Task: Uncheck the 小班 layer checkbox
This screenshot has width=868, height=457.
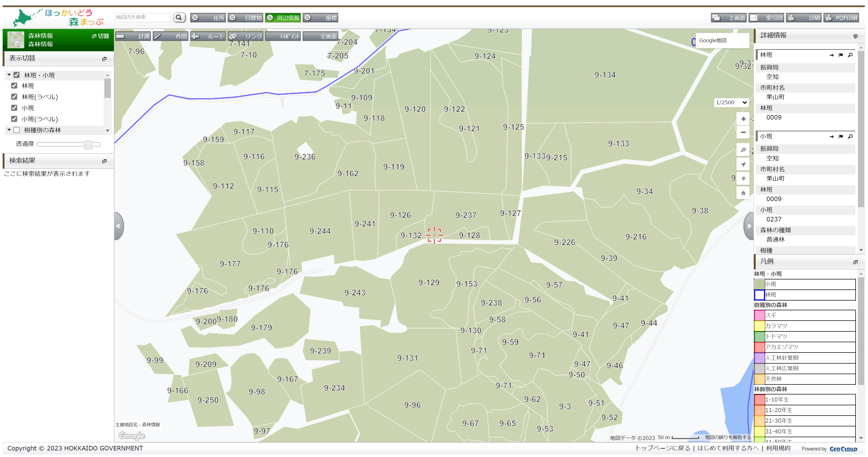Action: (x=14, y=108)
